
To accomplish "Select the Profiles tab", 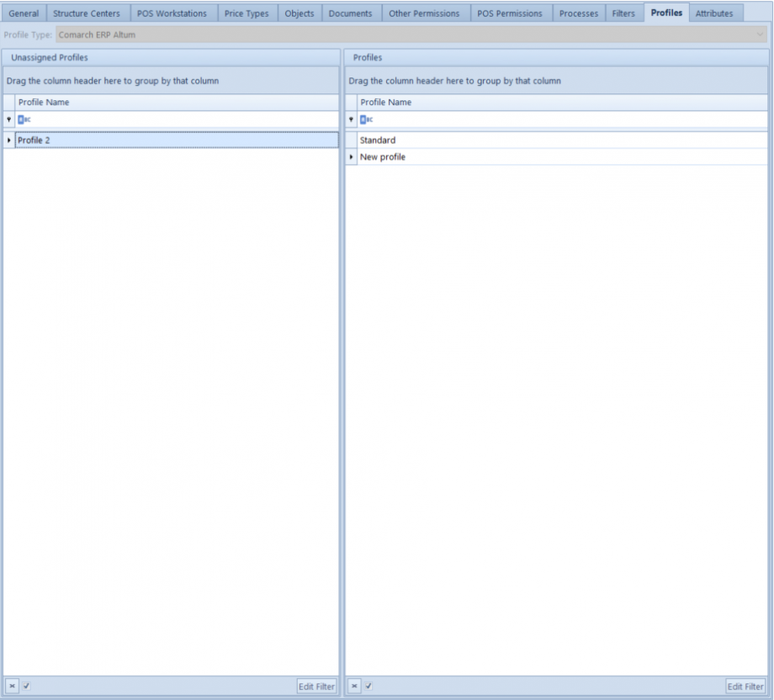I will (666, 13).
